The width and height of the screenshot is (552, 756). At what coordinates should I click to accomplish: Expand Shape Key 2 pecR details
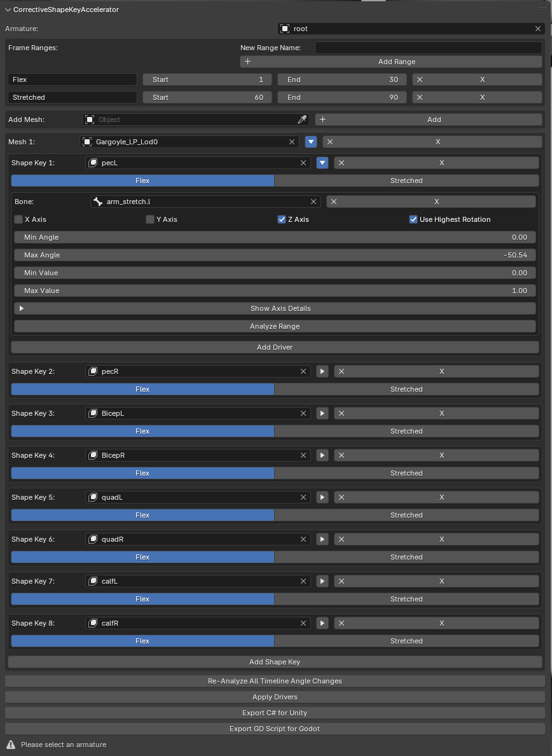(322, 371)
